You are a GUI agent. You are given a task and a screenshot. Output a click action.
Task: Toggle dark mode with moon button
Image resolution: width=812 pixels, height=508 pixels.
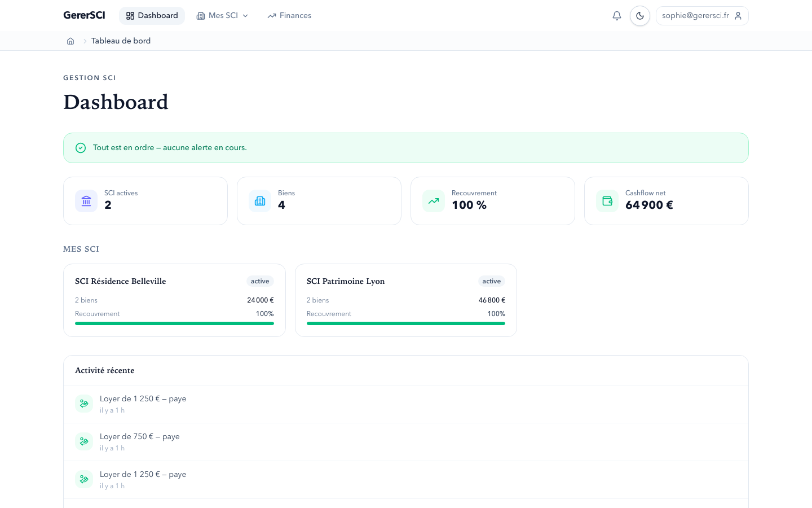(640, 16)
